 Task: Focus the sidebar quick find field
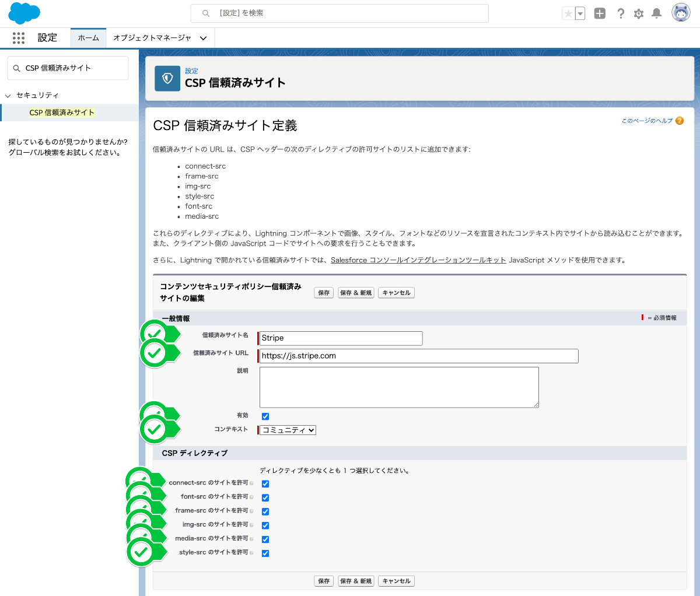click(68, 68)
